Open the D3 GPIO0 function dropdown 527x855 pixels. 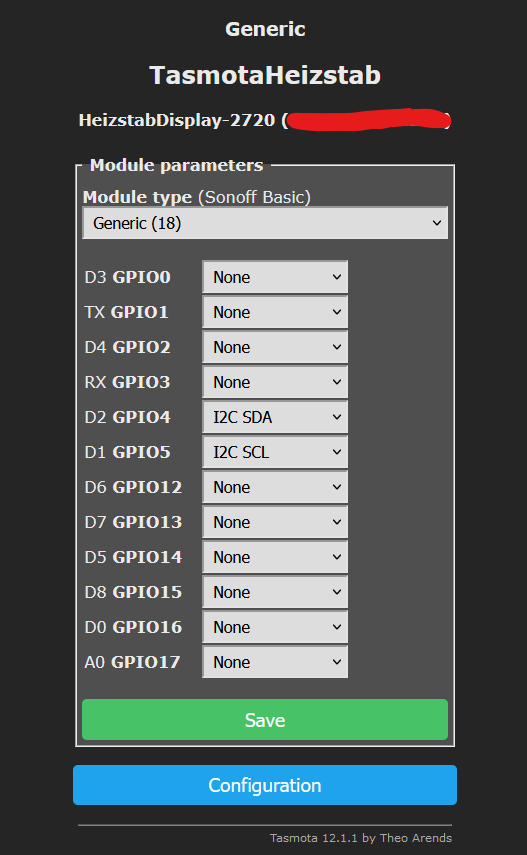pyautogui.click(x=275, y=277)
